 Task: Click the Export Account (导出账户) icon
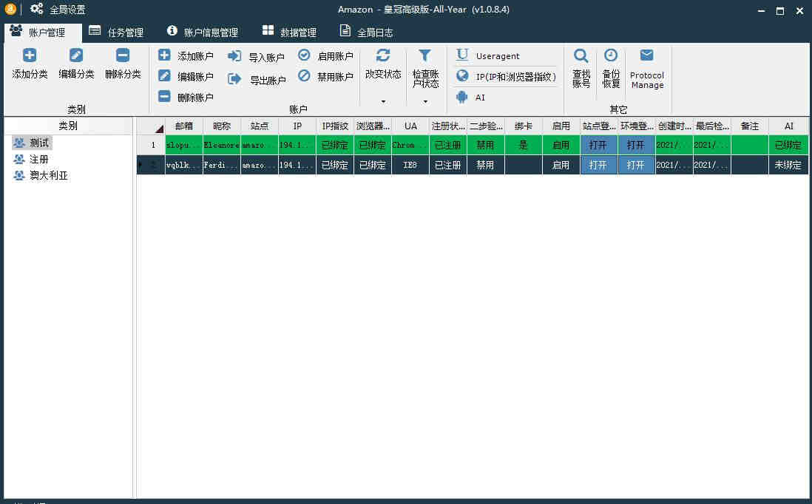pos(234,78)
